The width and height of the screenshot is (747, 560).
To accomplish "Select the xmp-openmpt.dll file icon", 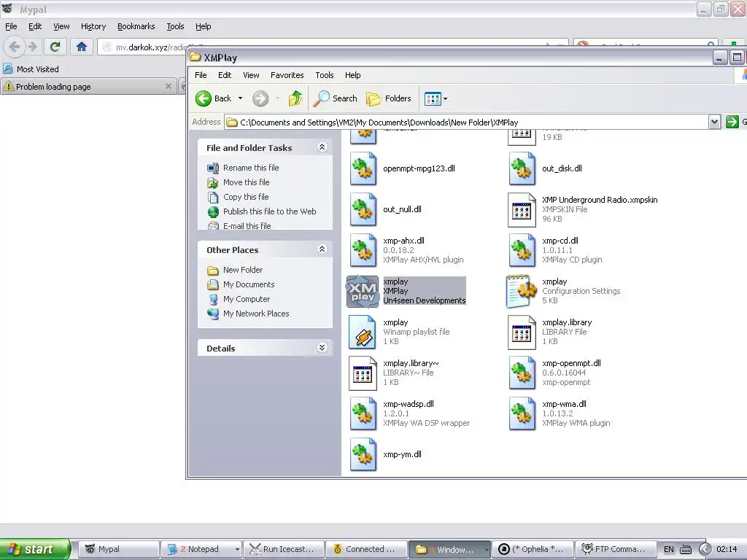I will pos(522,373).
